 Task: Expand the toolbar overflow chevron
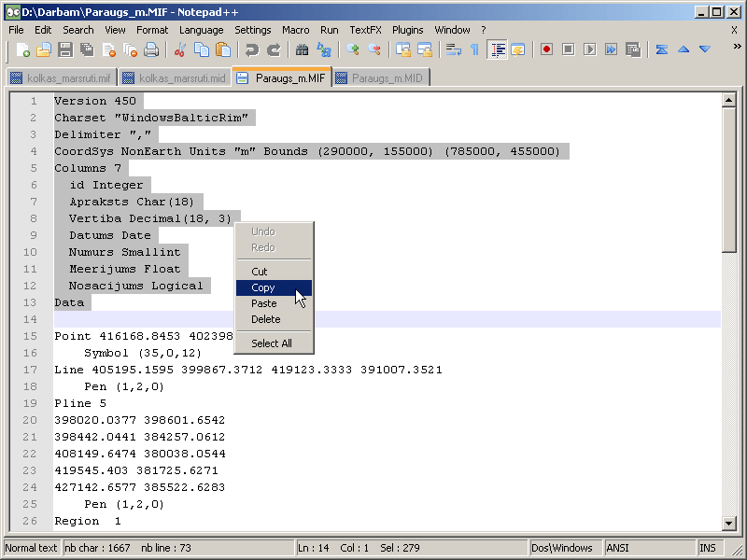tap(737, 46)
